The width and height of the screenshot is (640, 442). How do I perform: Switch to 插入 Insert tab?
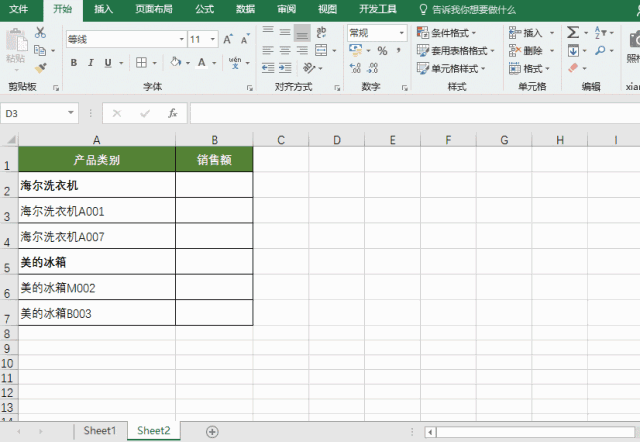click(x=103, y=9)
